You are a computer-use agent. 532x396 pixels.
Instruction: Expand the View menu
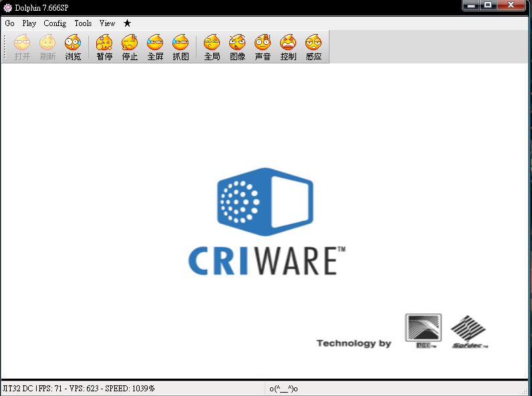coord(107,23)
